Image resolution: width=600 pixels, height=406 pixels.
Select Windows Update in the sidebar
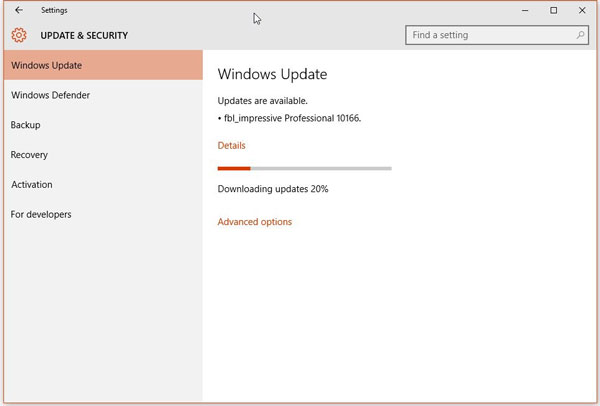click(103, 65)
